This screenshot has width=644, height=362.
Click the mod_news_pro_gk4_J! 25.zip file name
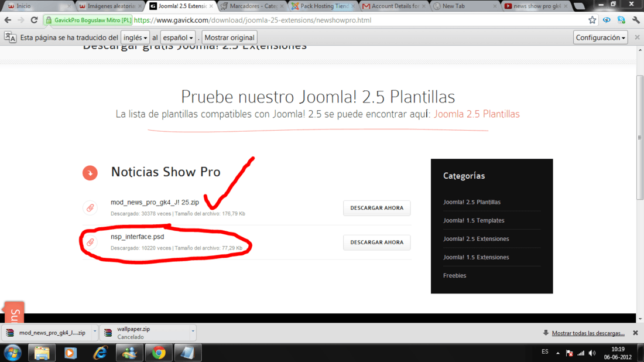(155, 202)
